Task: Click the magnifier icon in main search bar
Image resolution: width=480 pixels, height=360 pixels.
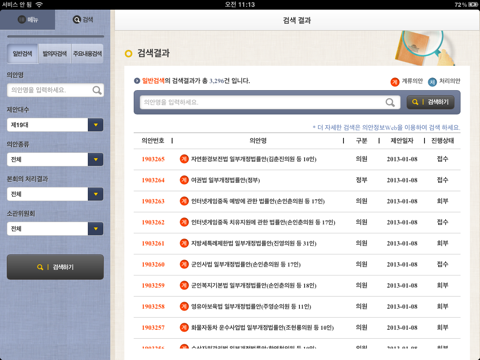Action: pos(390,102)
